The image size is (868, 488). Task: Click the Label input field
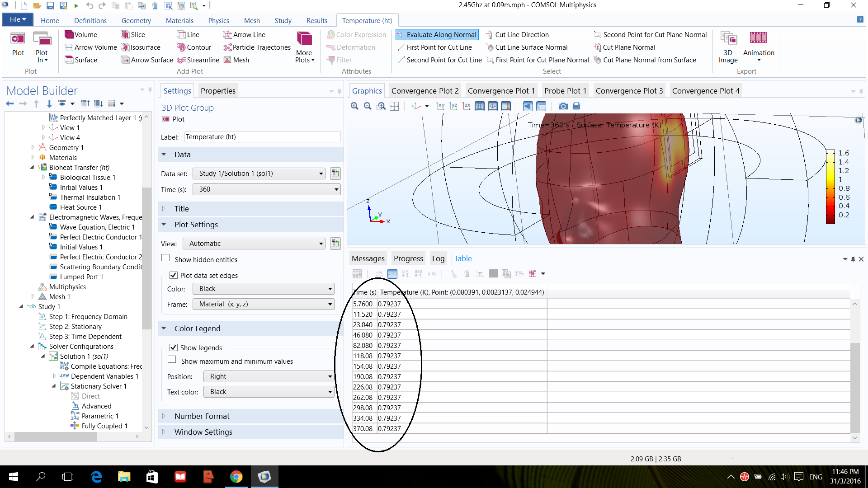(262, 137)
